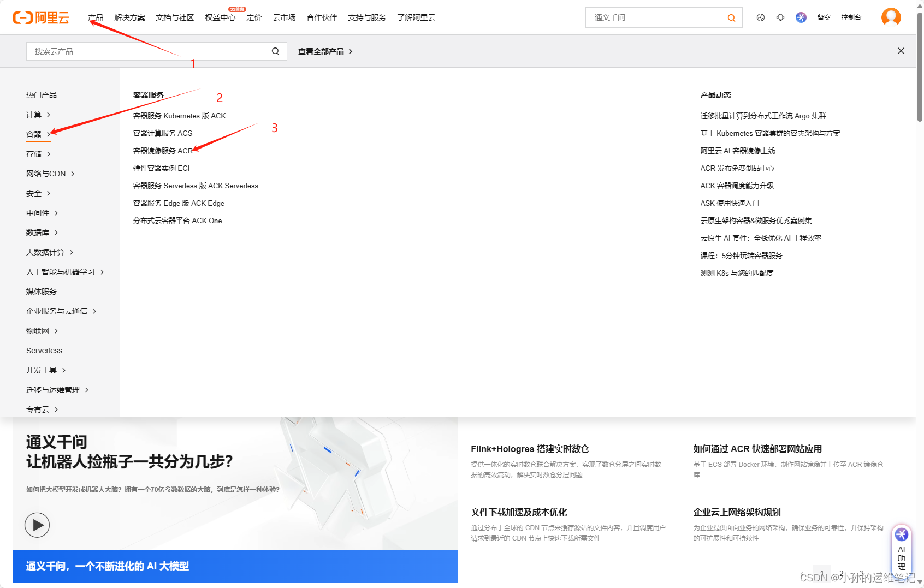The image size is (924, 588).
Task: Open the 解决方案 menu
Action: coord(129,17)
